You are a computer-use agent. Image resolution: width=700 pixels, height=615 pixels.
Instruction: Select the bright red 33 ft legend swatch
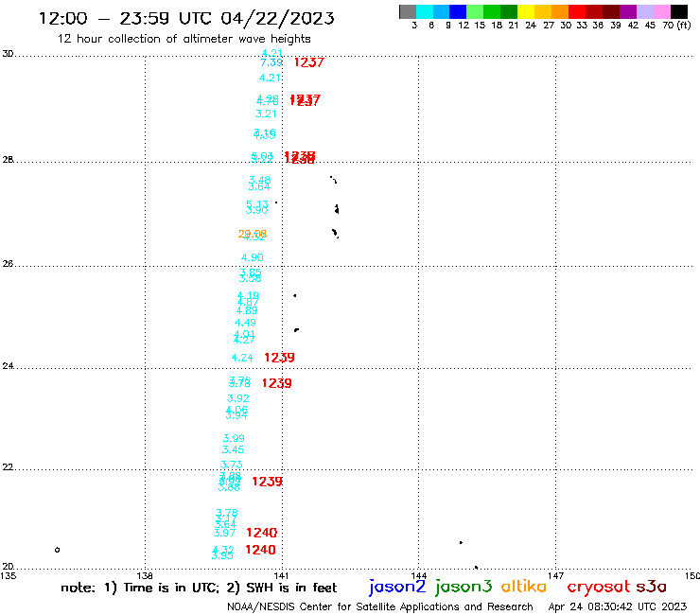[x=577, y=11]
